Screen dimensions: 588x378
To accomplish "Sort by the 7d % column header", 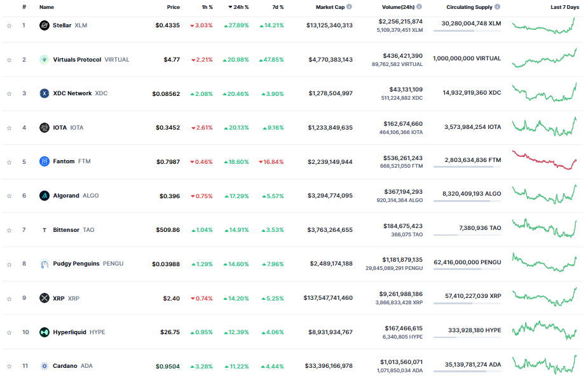I will [x=278, y=7].
